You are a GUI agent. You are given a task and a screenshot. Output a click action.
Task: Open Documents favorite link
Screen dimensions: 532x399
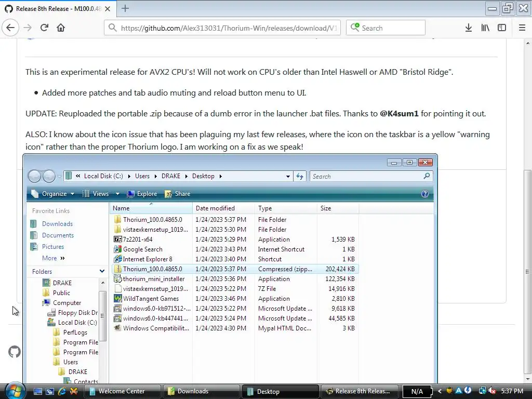58,235
